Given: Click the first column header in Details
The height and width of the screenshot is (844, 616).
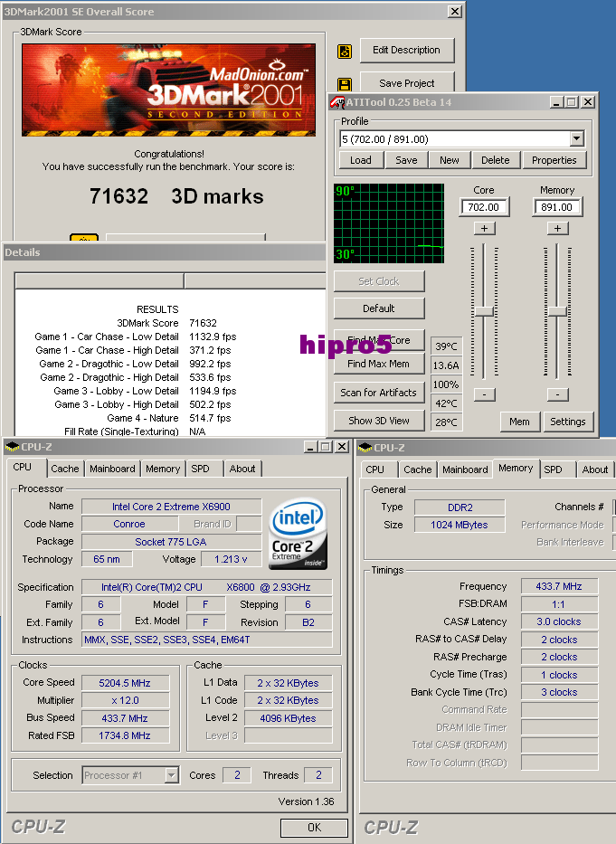Looking at the screenshot, I should [x=100, y=281].
